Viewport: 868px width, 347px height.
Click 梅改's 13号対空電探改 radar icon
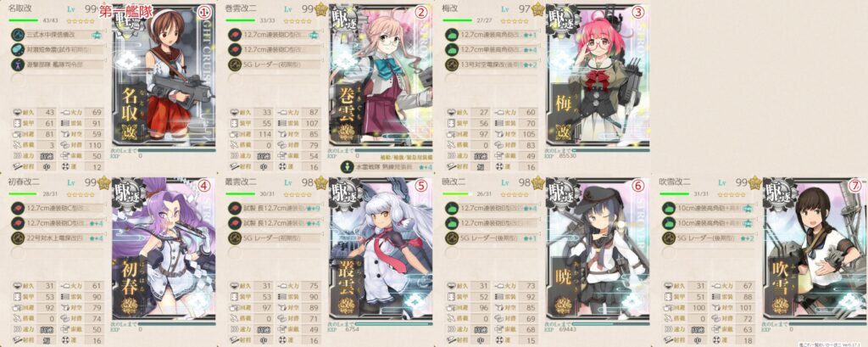453,64
